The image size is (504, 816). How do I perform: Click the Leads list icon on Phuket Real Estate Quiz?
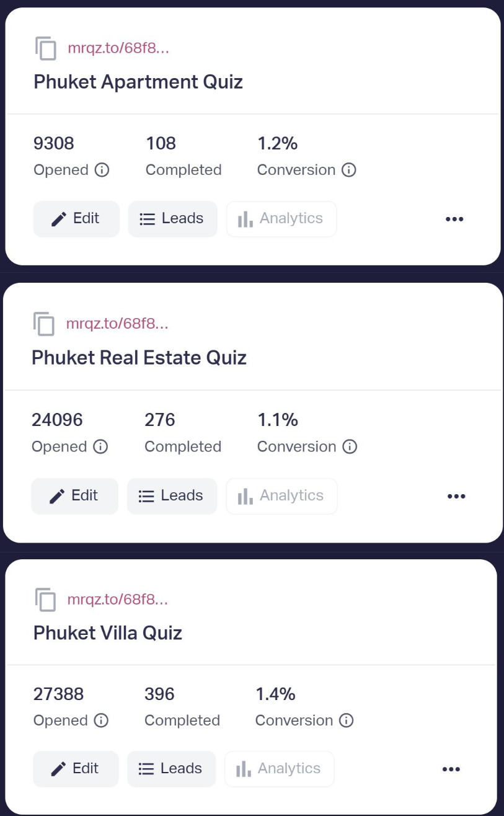click(x=148, y=495)
